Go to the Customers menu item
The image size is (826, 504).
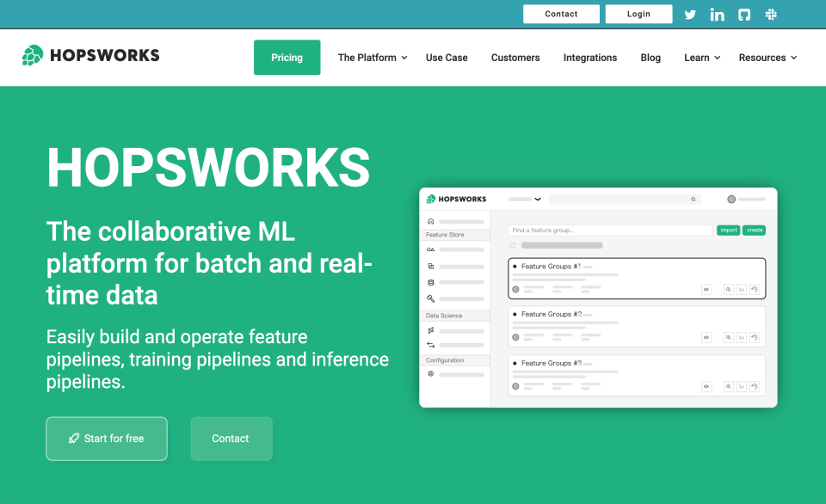click(x=515, y=58)
